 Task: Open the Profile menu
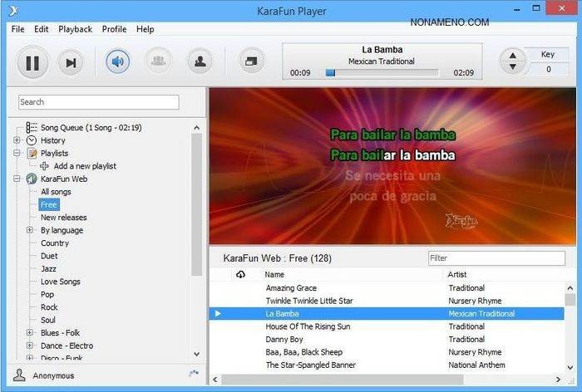(x=114, y=29)
